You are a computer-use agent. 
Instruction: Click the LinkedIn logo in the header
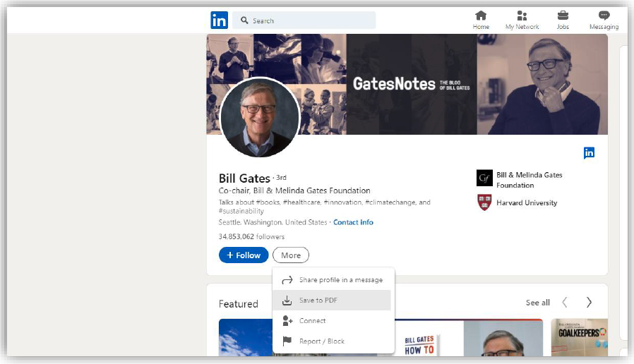219,20
